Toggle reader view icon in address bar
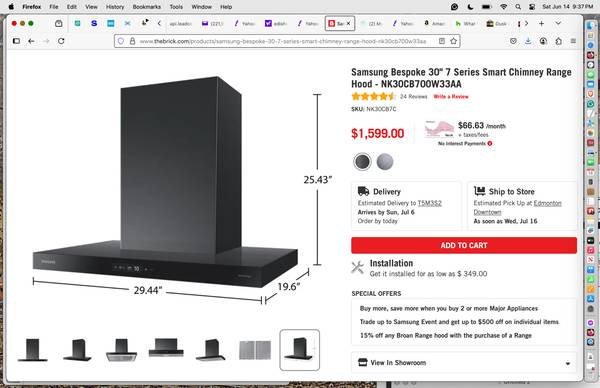This screenshot has width=600, height=388. coord(442,41)
